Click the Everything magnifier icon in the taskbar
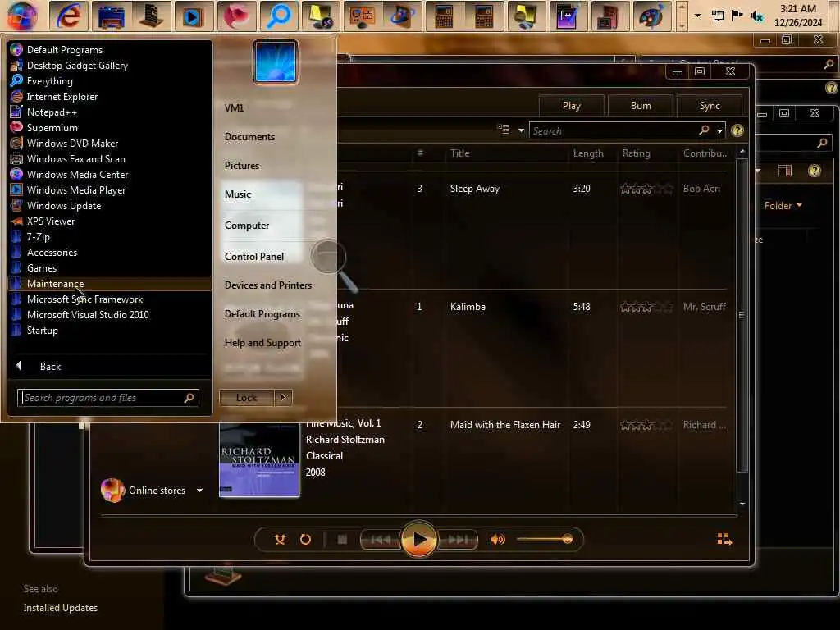Viewport: 840px width, 630px height. point(278,16)
